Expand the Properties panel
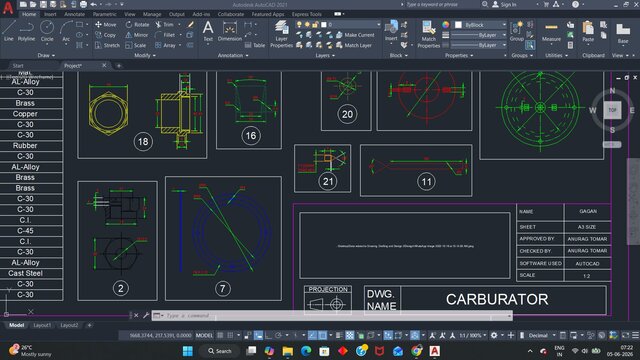Viewport: 640px width, 360px height. (x=459, y=55)
